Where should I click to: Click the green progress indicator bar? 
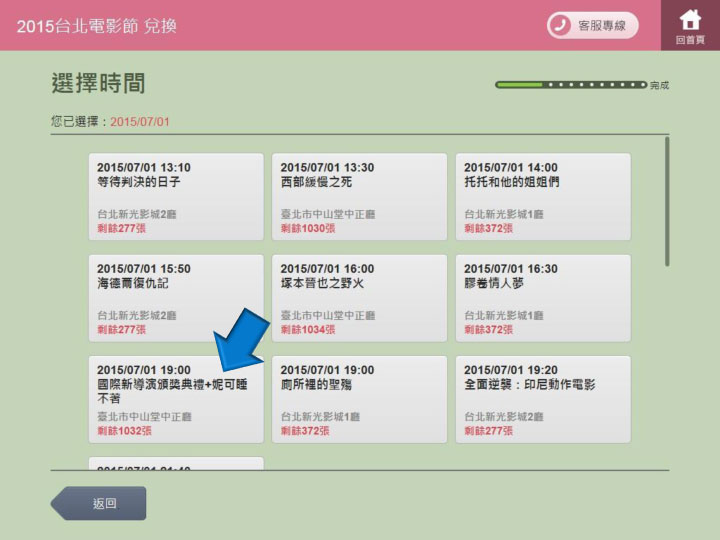571,85
